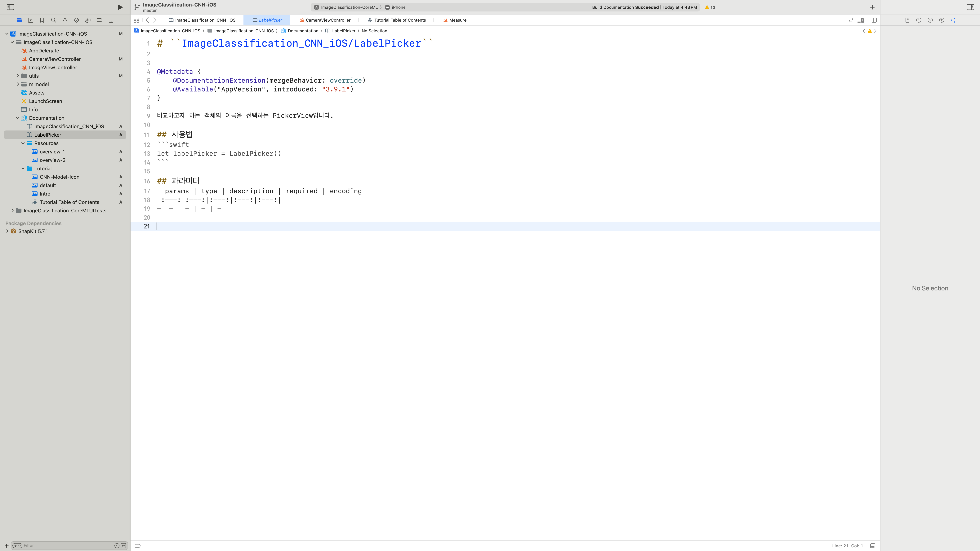Open the debug navigator spray icon

88,20
